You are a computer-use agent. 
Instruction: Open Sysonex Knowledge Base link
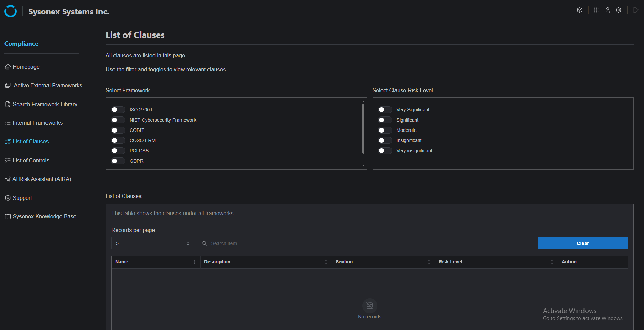(44, 216)
